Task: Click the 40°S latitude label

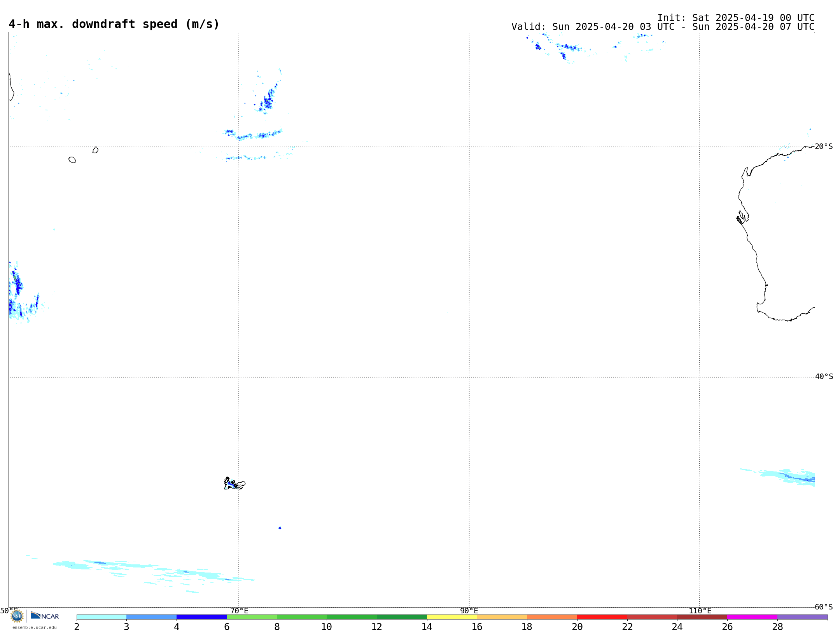Action: (x=824, y=377)
